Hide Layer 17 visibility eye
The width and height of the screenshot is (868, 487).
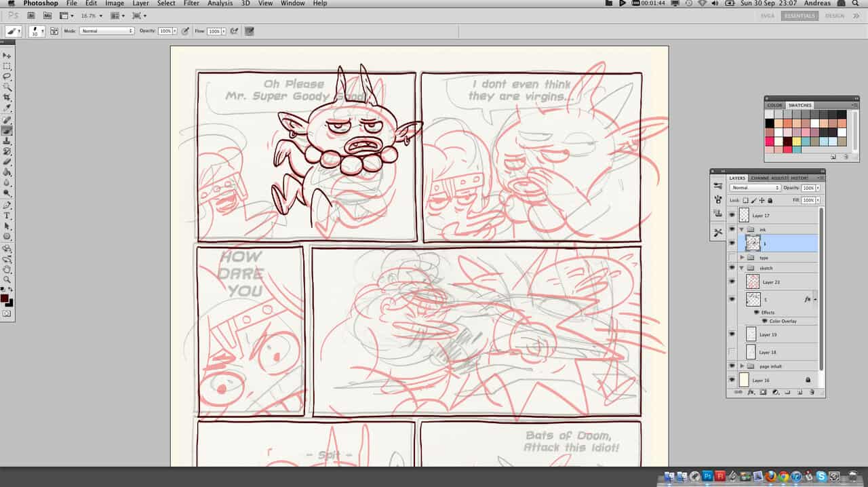(x=732, y=216)
